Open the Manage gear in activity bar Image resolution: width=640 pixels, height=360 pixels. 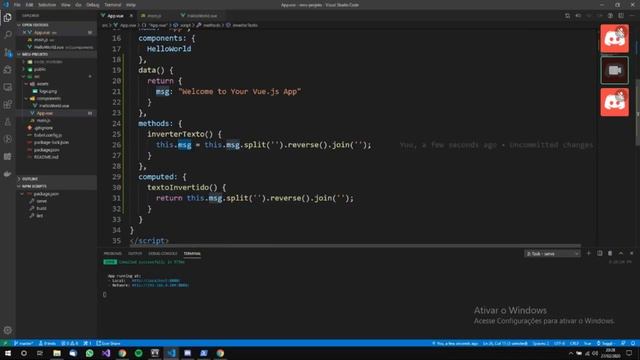tap(8, 330)
